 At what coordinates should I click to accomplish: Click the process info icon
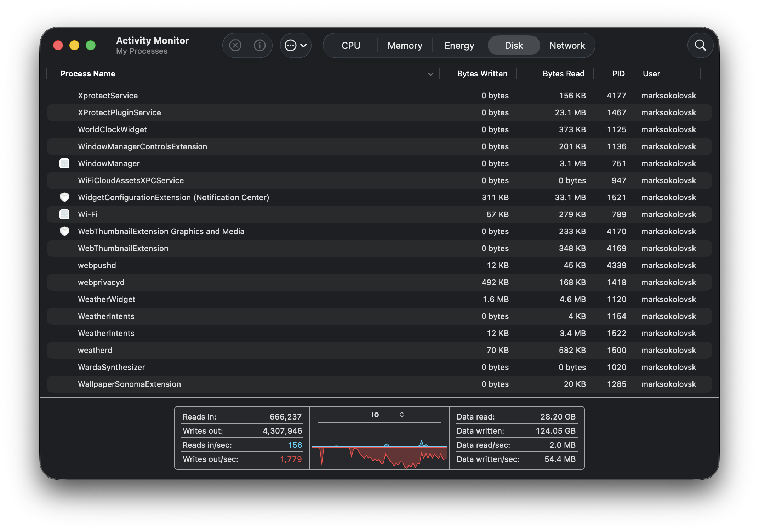pyautogui.click(x=259, y=45)
